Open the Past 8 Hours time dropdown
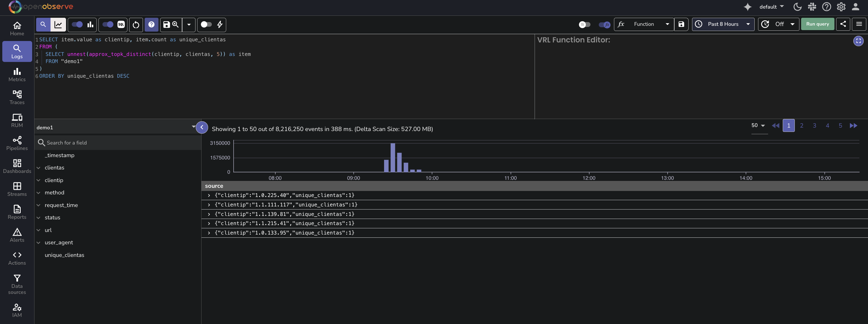 tap(723, 24)
